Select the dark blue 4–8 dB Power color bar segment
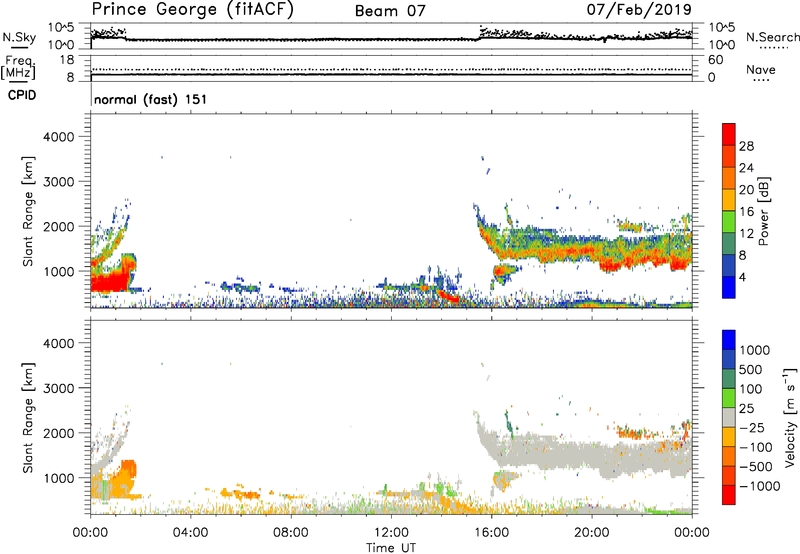 [729, 265]
